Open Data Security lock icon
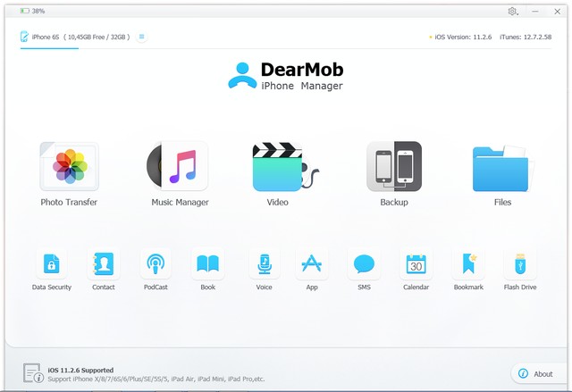 [x=52, y=264]
